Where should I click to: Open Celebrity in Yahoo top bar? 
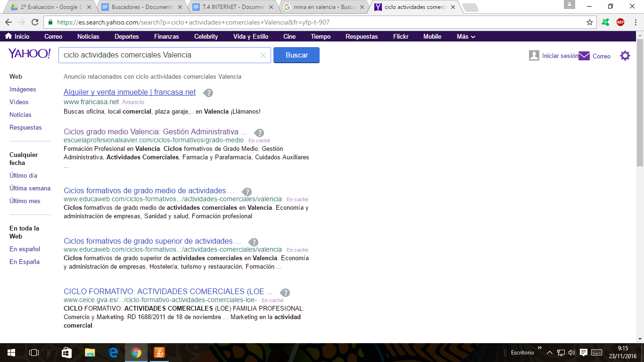[206, 36]
